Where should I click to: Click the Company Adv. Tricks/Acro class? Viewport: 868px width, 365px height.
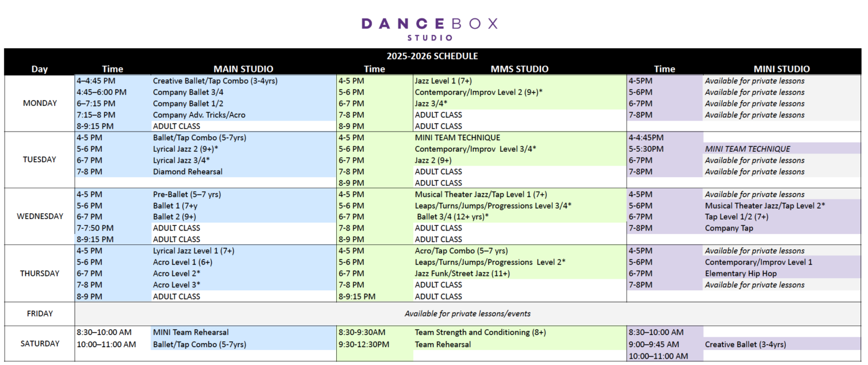(x=199, y=115)
